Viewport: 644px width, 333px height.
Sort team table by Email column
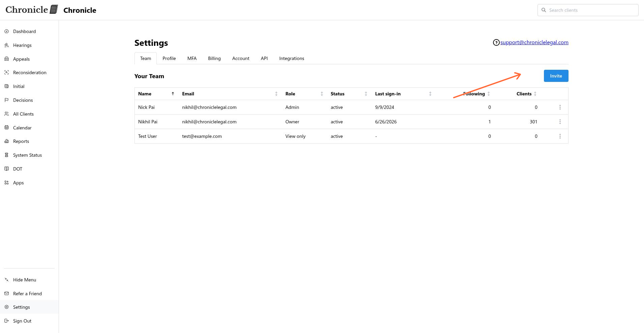pos(276,94)
